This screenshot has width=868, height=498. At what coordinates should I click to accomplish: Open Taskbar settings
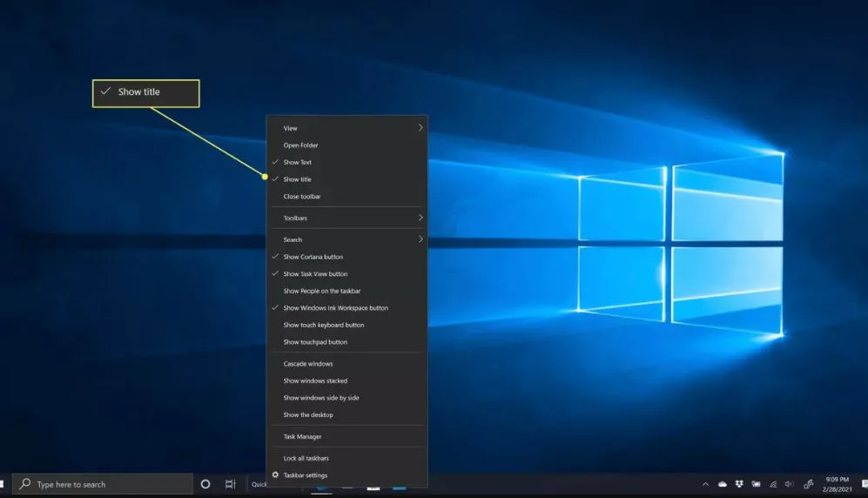(347, 475)
